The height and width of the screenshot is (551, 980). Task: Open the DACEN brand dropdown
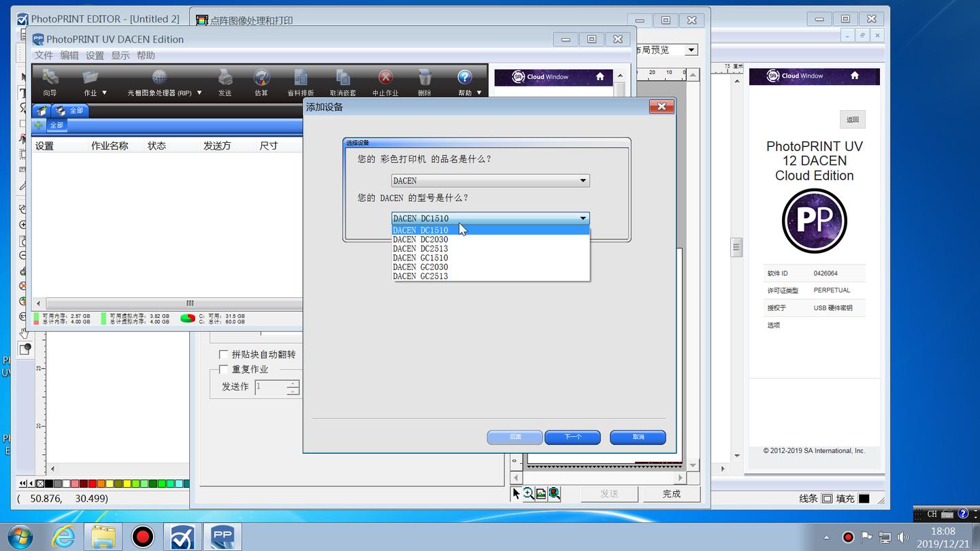click(491, 180)
